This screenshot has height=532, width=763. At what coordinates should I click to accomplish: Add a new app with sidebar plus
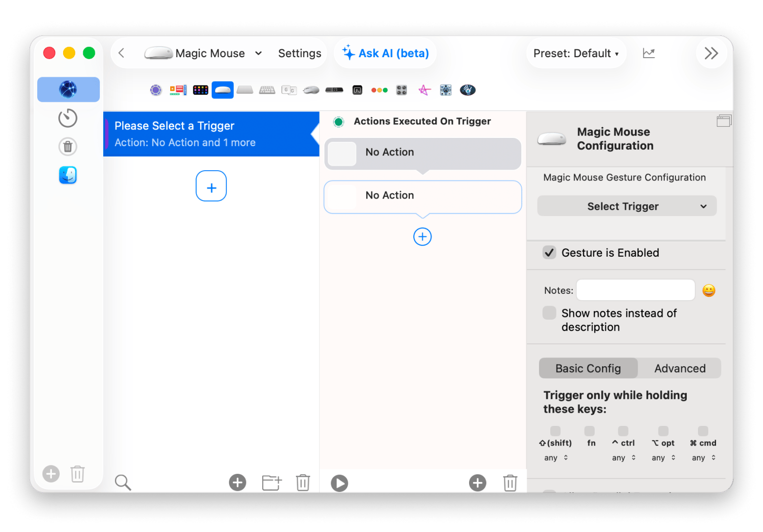[51, 473]
